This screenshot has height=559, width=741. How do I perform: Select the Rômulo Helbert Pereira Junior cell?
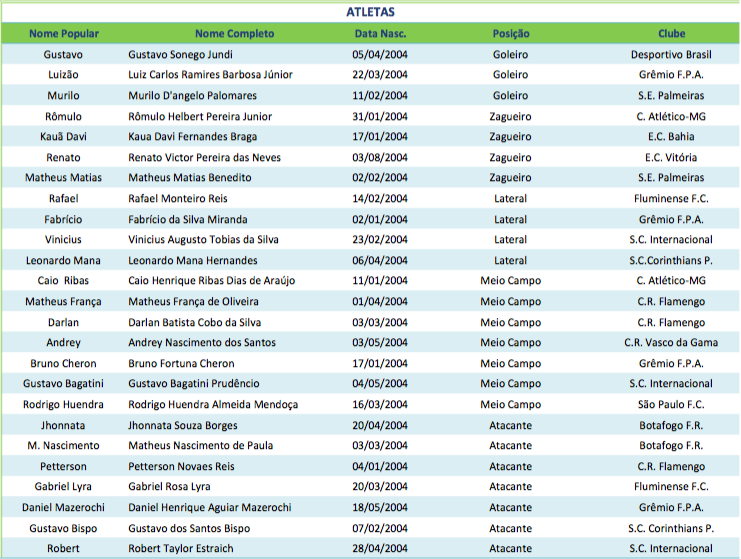click(200, 116)
